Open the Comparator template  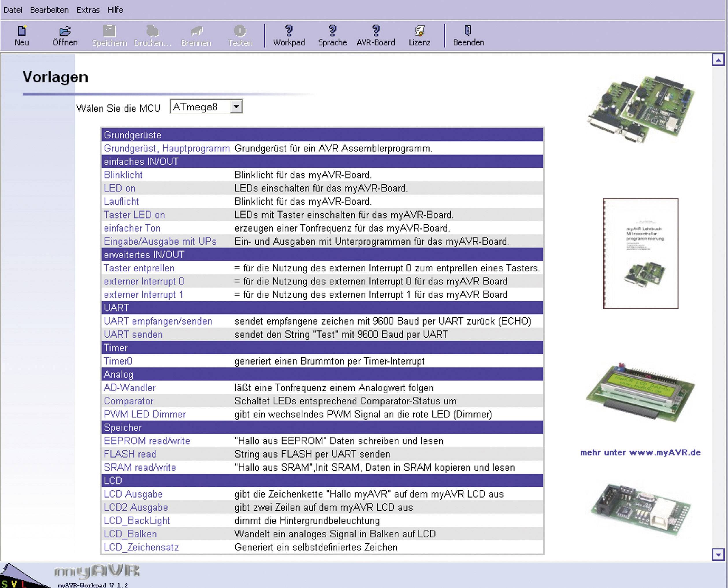tap(129, 401)
